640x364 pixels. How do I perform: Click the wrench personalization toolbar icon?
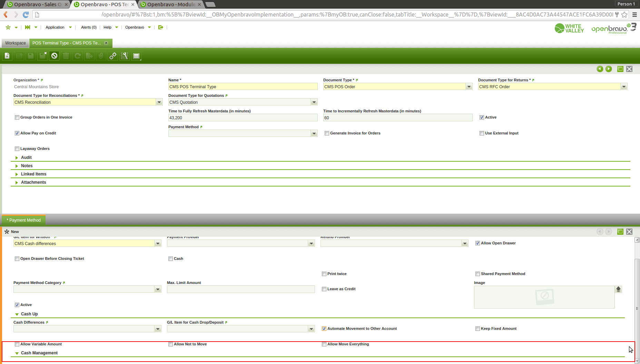[125, 56]
